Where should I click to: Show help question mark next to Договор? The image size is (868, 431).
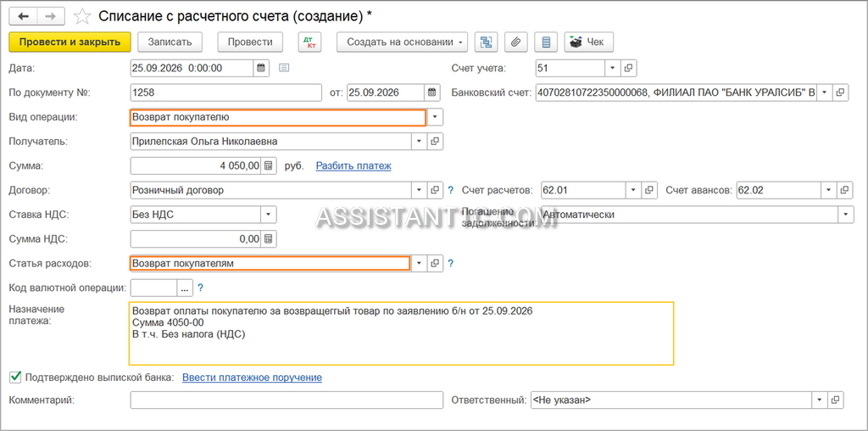click(451, 190)
